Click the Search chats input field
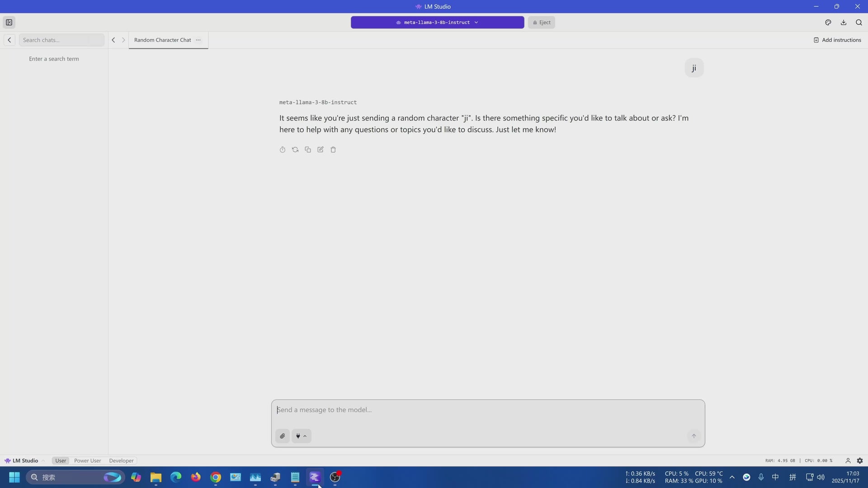 (x=61, y=40)
